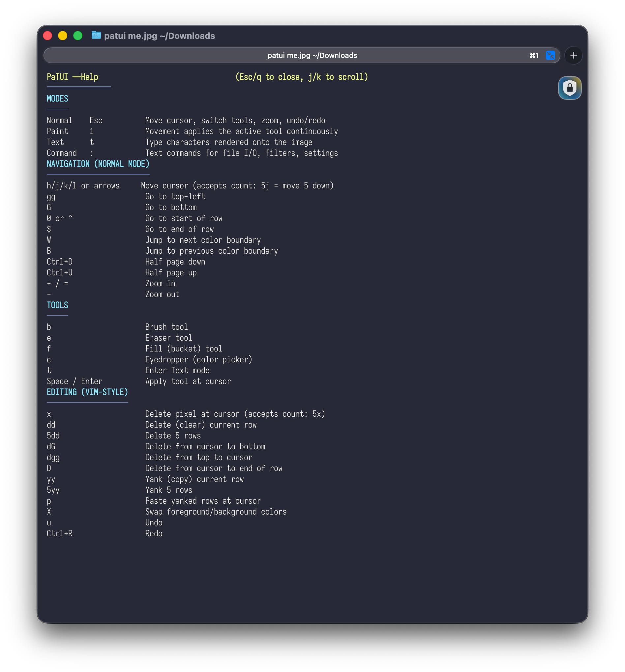The width and height of the screenshot is (625, 672).
Task: Click 'Half page up' description
Action: [x=171, y=273]
